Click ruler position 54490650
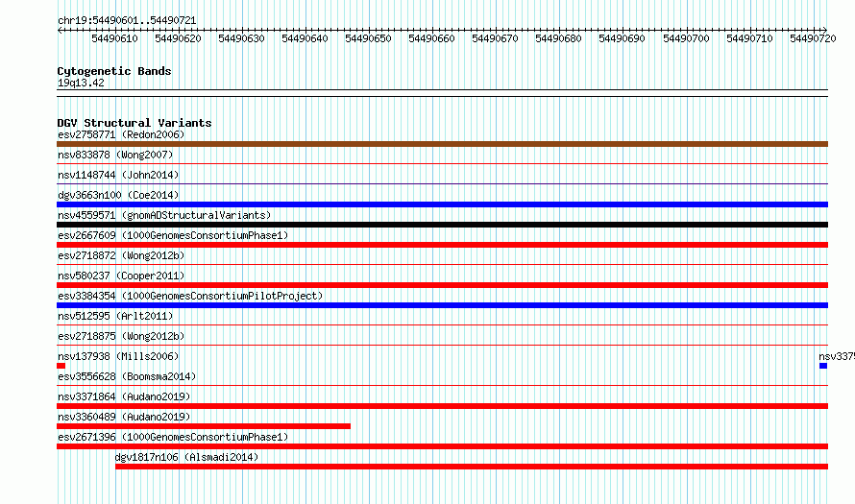 coord(368,38)
